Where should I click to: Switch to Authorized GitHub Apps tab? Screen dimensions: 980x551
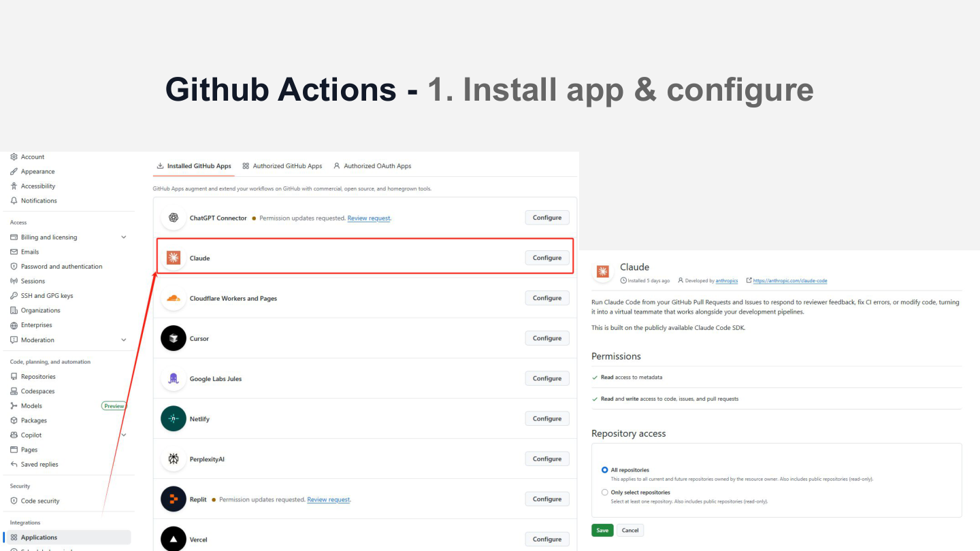(282, 166)
